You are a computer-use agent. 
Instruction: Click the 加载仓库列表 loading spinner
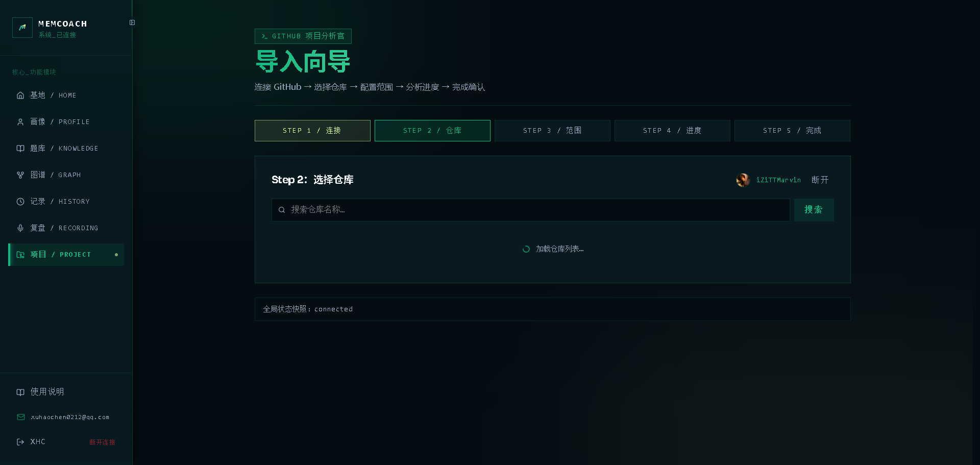(x=526, y=249)
